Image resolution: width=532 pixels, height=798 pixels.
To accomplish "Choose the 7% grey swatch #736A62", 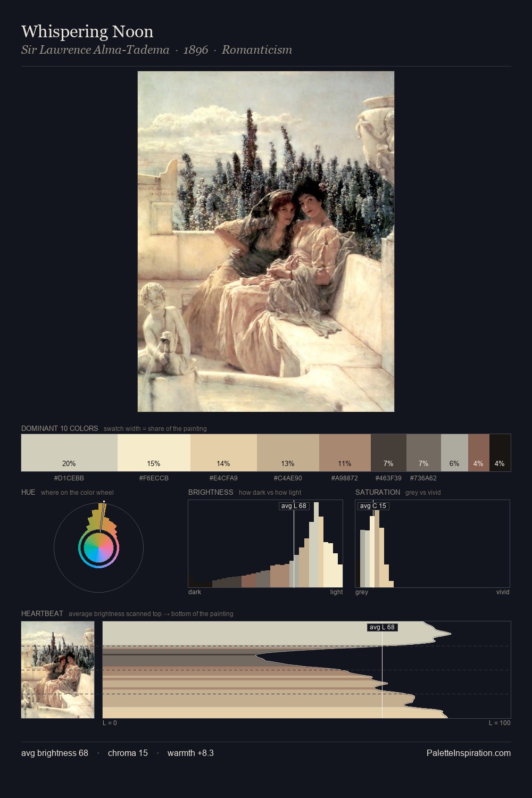I will 423,453.
